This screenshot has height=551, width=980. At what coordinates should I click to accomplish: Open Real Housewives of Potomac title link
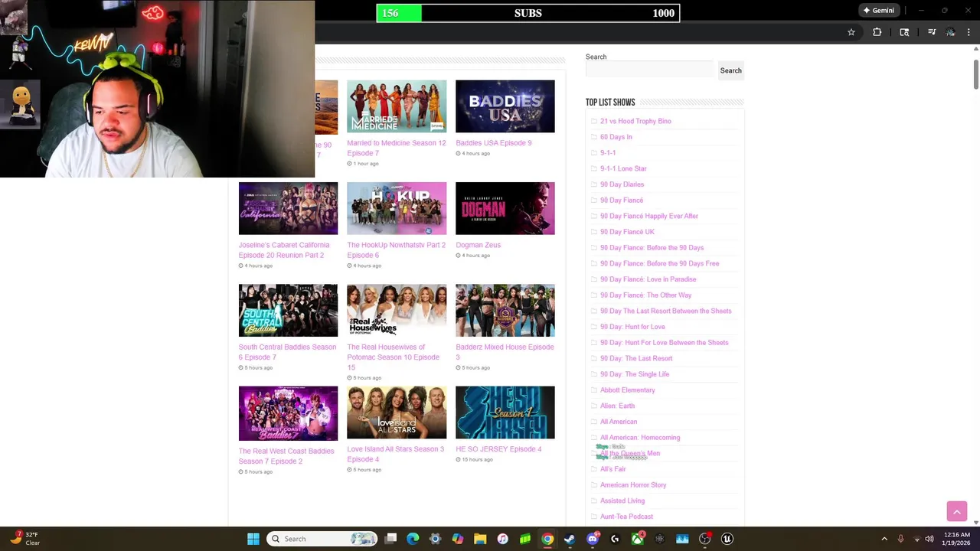coord(394,357)
